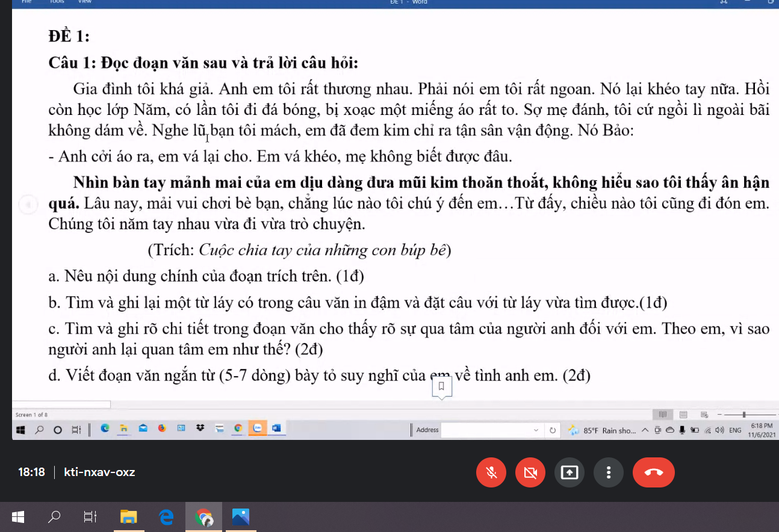Click the Word zoom slider
779x532 pixels.
(745, 415)
